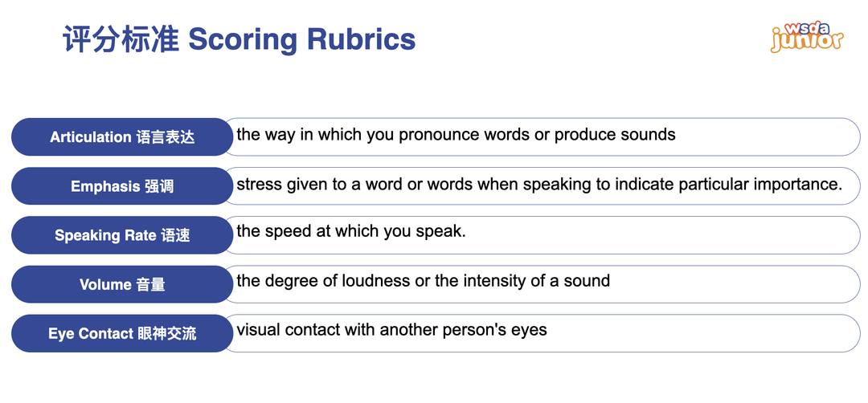
Task: Select the Speaking Rate 语速 label pill
Action: [122, 235]
